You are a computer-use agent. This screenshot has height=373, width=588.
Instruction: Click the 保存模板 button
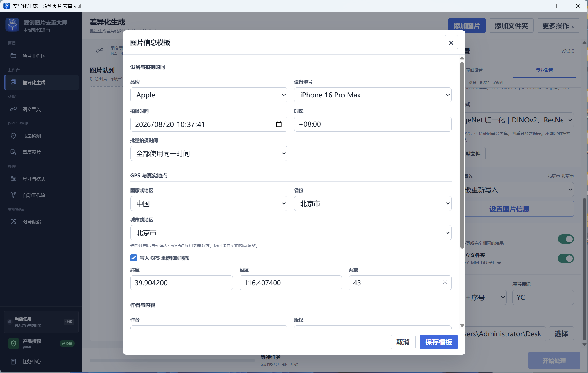click(438, 342)
